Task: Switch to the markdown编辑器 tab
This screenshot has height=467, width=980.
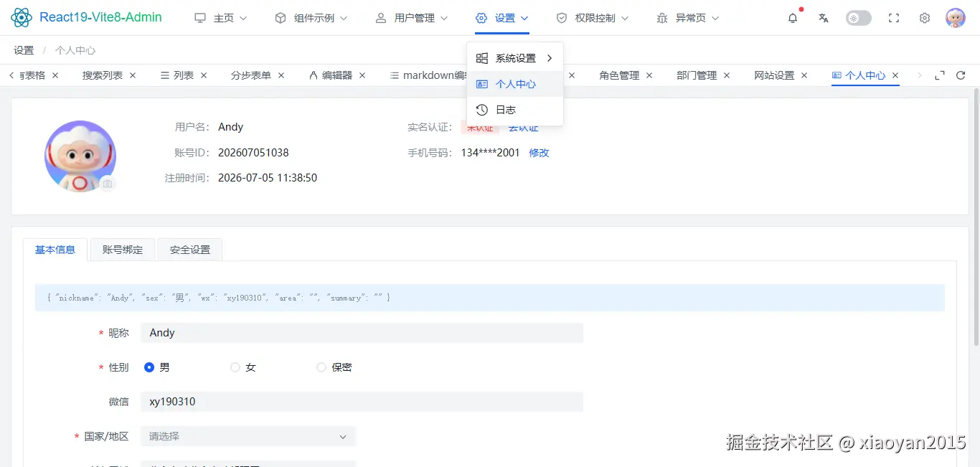Action: click(428, 75)
